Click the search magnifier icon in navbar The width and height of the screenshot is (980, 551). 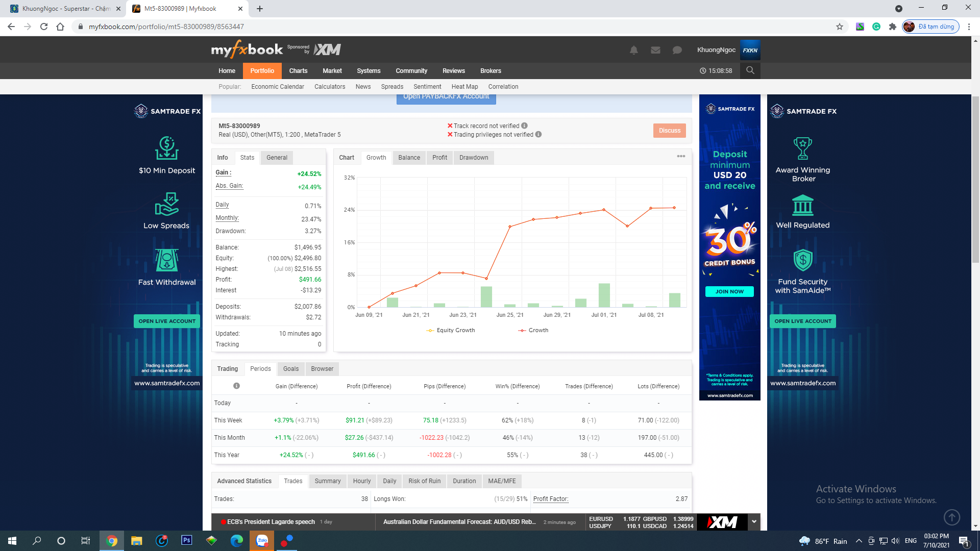click(x=750, y=70)
